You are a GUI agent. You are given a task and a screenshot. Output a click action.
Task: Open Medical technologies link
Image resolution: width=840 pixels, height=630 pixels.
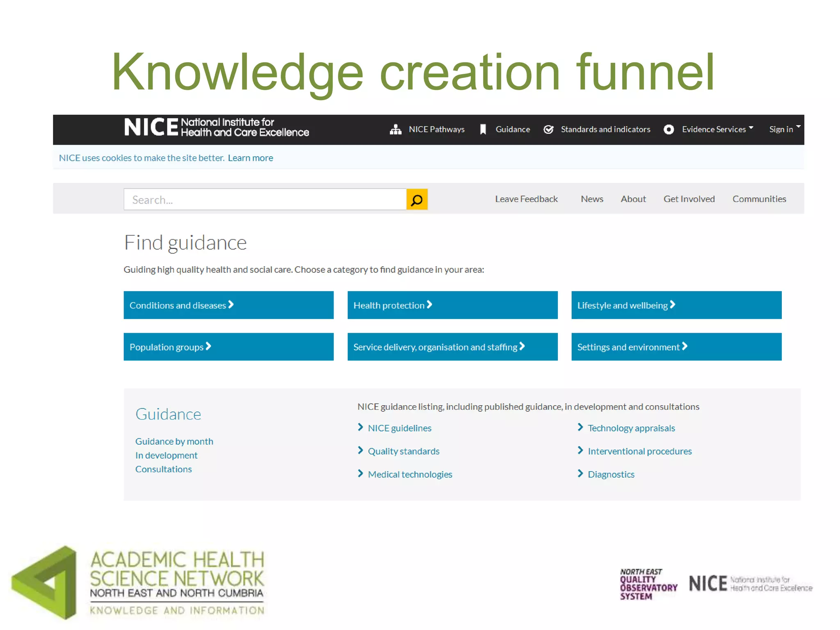click(x=410, y=474)
